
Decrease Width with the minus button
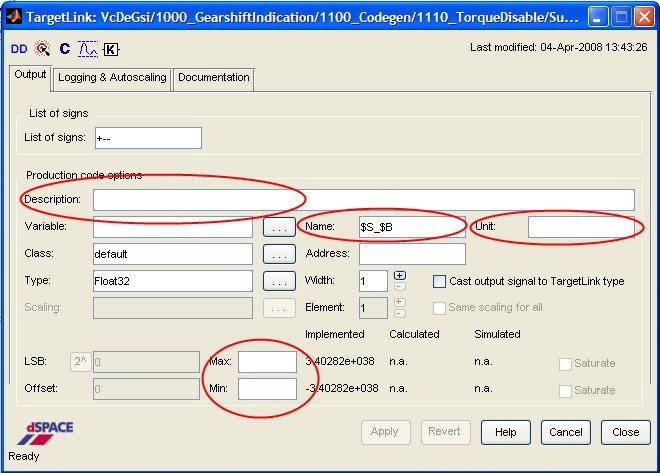click(400, 286)
